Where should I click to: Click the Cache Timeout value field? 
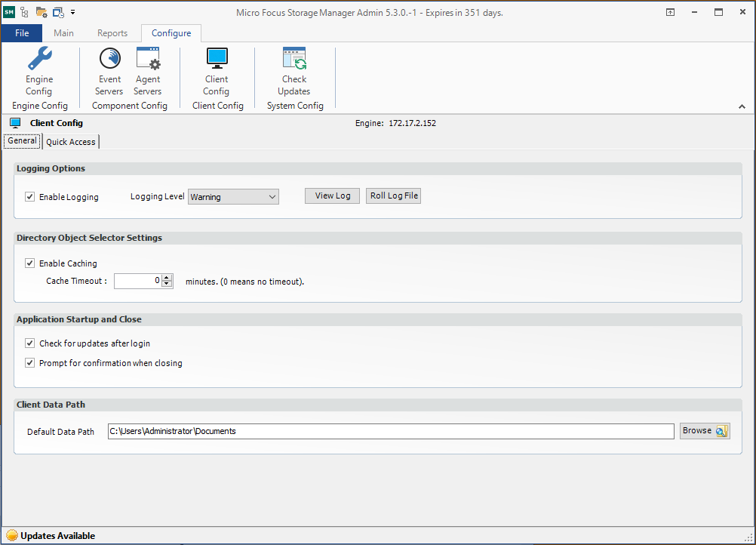click(138, 281)
